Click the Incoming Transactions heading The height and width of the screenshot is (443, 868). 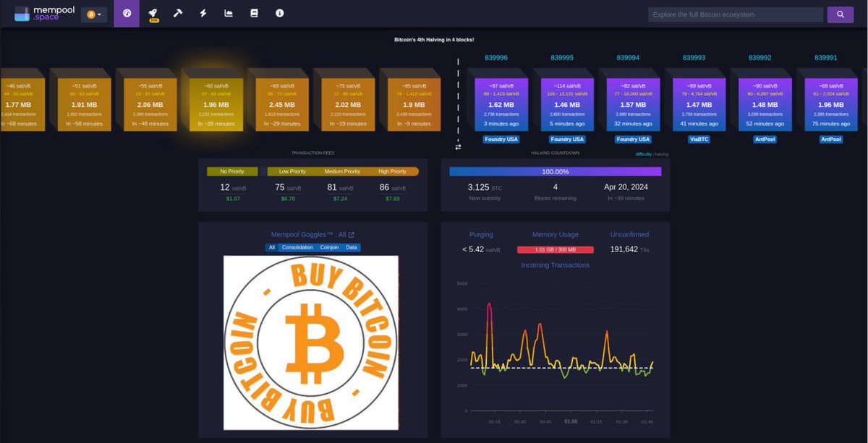556,265
